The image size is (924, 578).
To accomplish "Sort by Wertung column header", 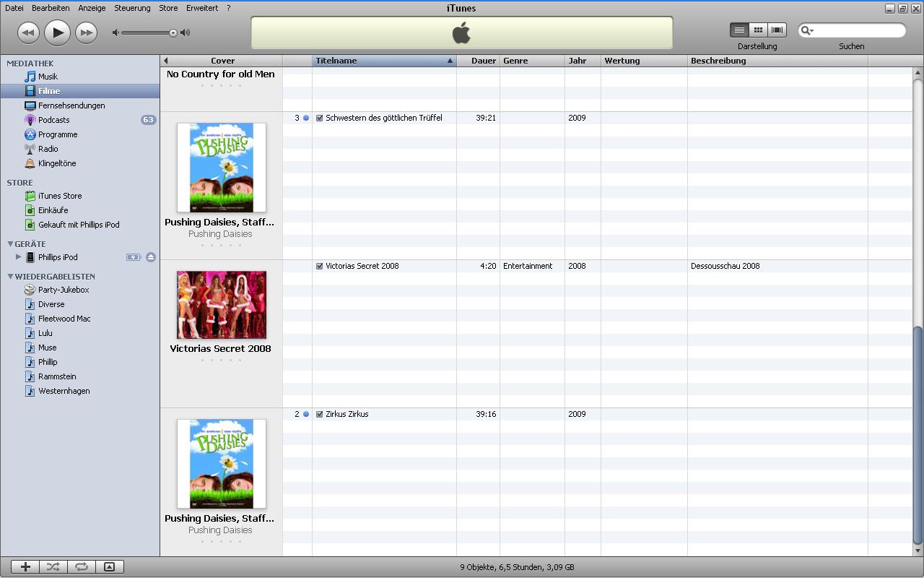I will (644, 61).
